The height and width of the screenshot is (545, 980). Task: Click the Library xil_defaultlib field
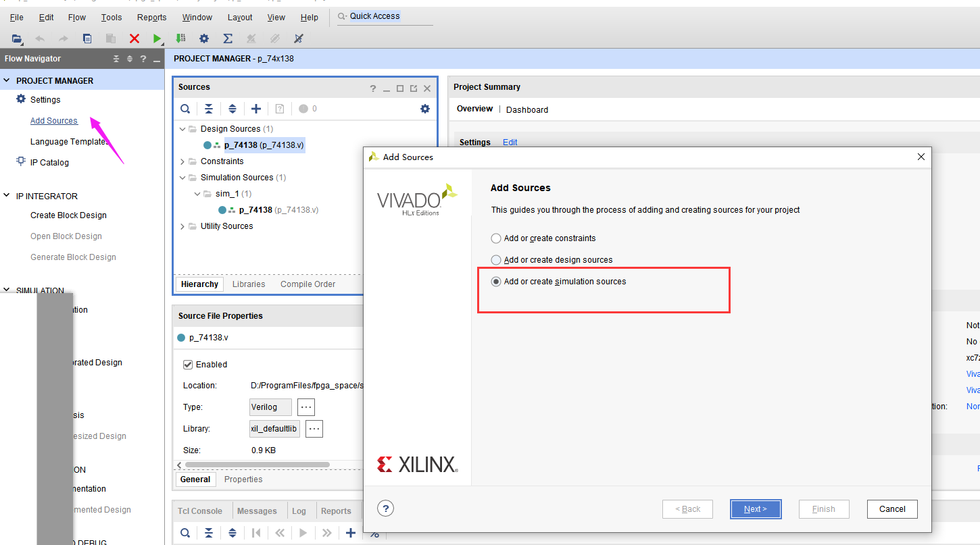coord(274,429)
